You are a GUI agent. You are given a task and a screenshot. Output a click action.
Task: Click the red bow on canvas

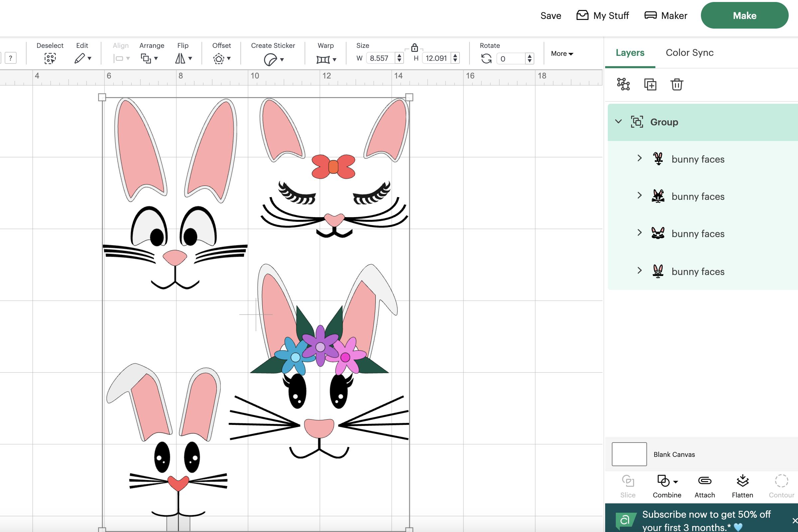333,167
